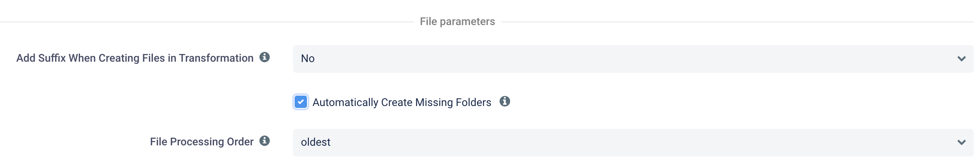Click the chevron arrow on the Add Suffix dropdown
Viewport: 980px width, 165px height.
click(961, 59)
